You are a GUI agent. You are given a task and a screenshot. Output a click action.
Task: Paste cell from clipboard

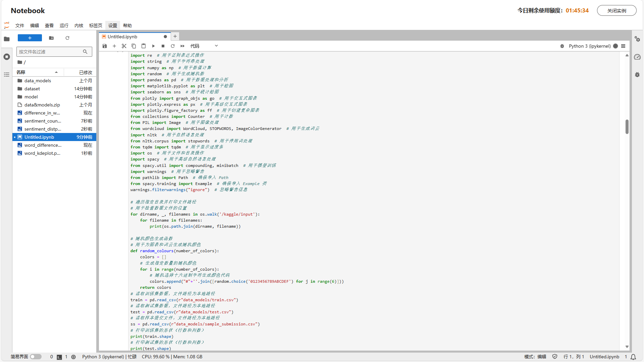144,46
